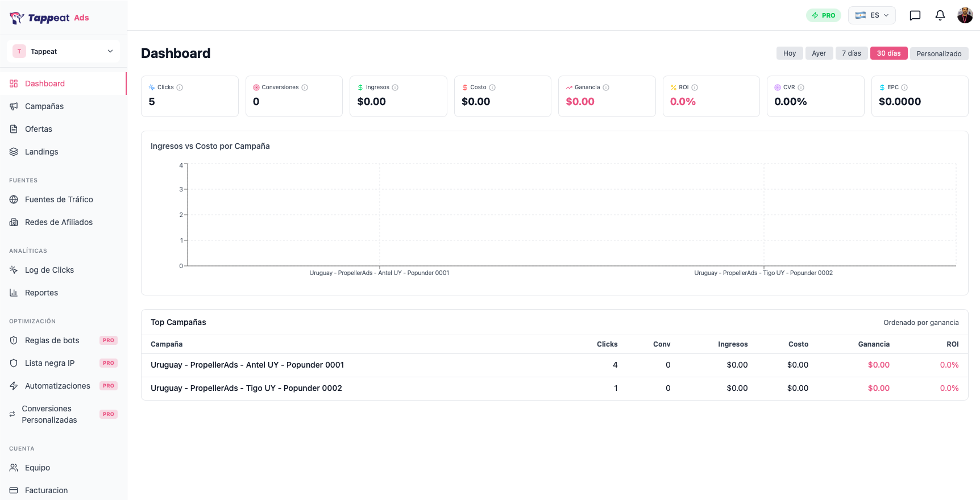
Task: Open the chat messages icon
Action: tap(915, 15)
